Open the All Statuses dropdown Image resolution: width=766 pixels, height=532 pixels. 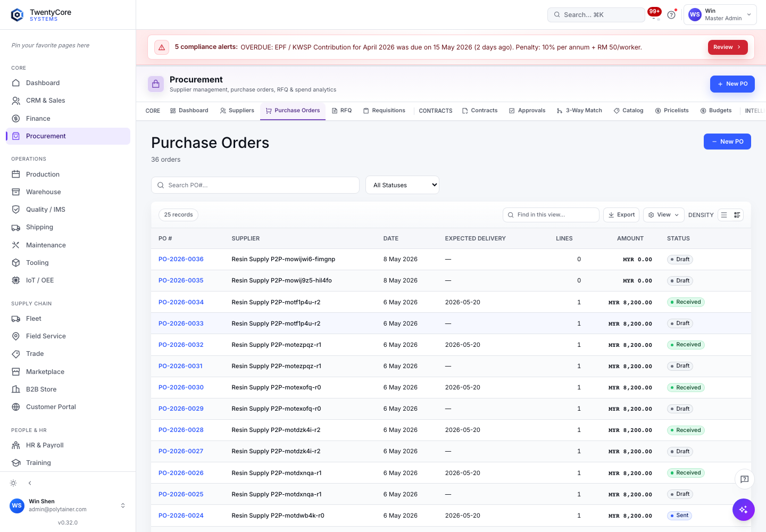pyautogui.click(x=402, y=185)
